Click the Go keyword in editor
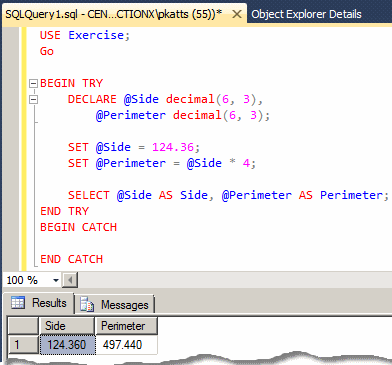The height and width of the screenshot is (365, 392). pyautogui.click(x=47, y=51)
